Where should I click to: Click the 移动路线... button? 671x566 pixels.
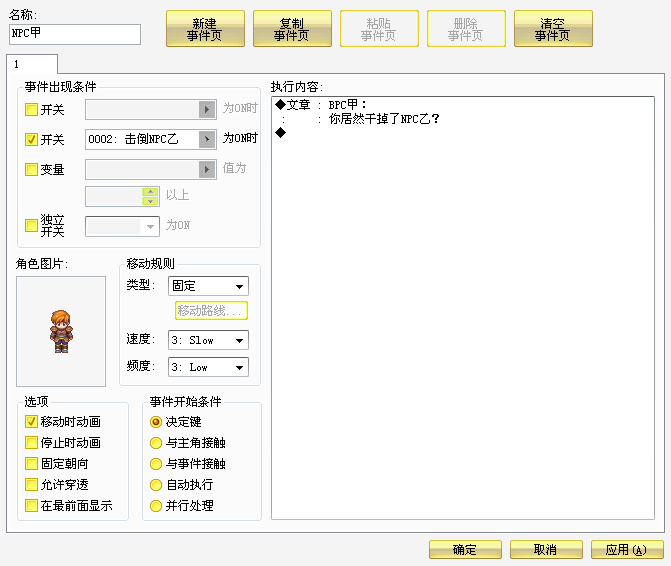(x=211, y=311)
